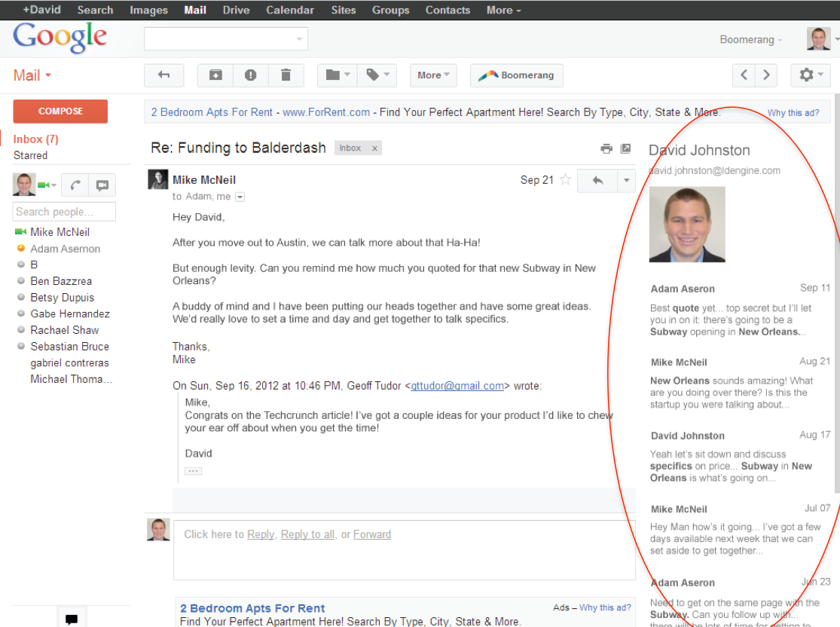The width and height of the screenshot is (840, 627).
Task: Open the Labels tag menu
Action: tap(377, 75)
